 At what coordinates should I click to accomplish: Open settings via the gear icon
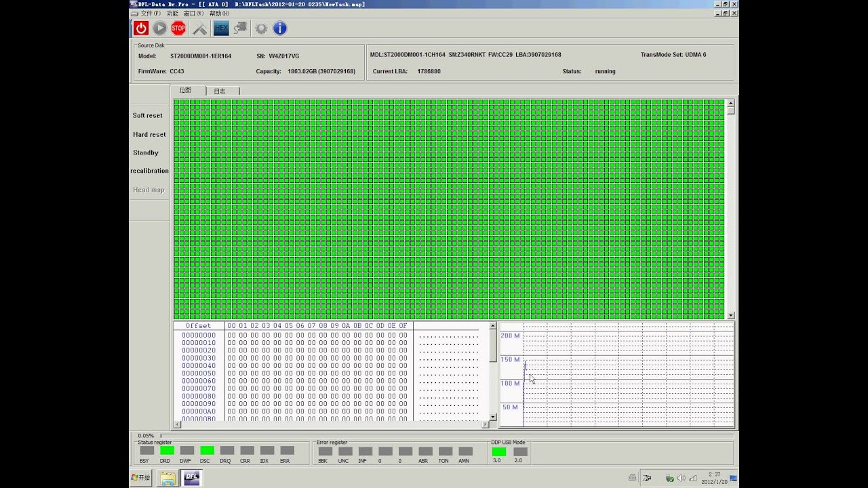261,28
